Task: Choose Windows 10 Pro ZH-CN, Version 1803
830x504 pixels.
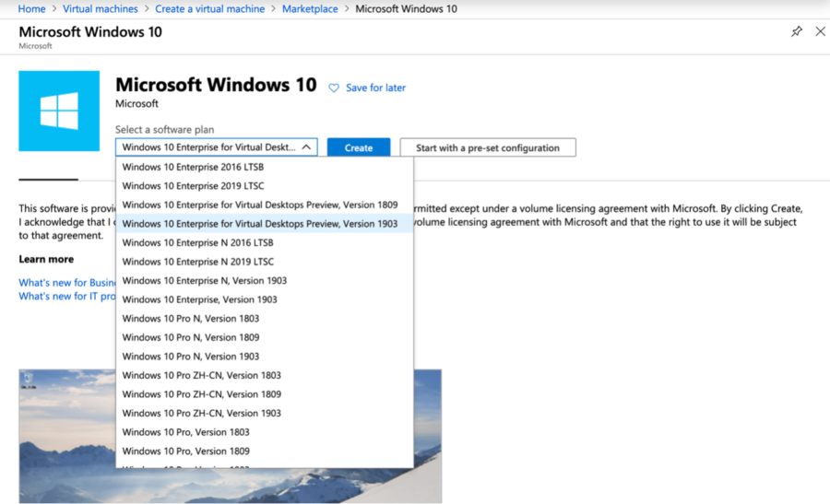Action: [x=265, y=376]
